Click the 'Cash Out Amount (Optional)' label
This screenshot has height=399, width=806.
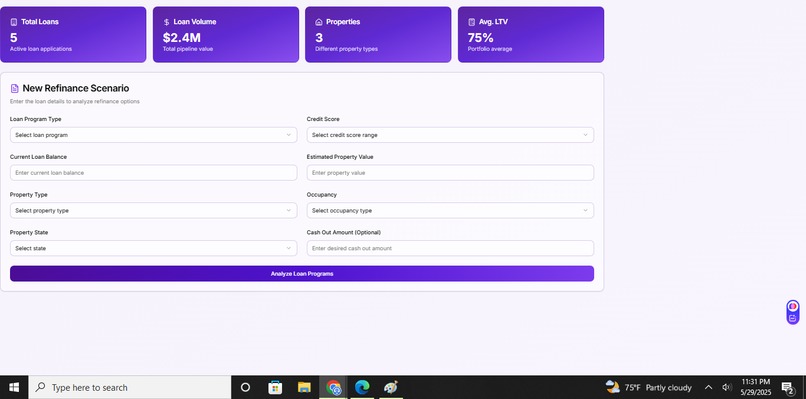coord(344,232)
